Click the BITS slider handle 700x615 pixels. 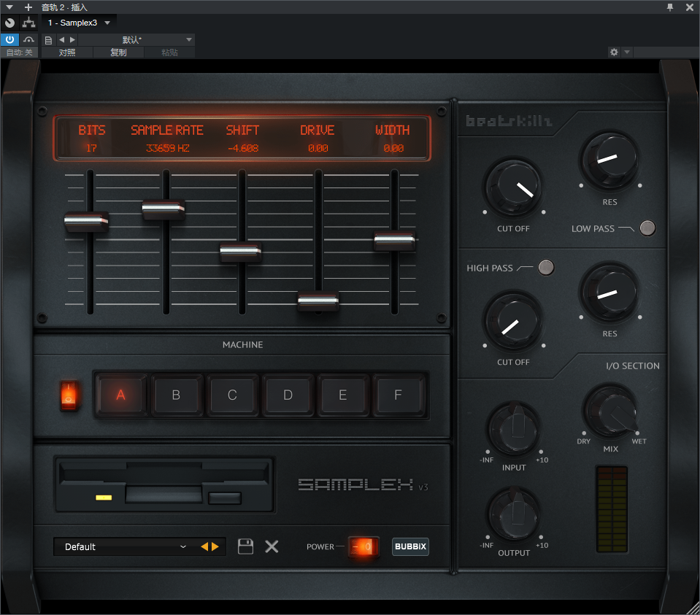(x=87, y=220)
